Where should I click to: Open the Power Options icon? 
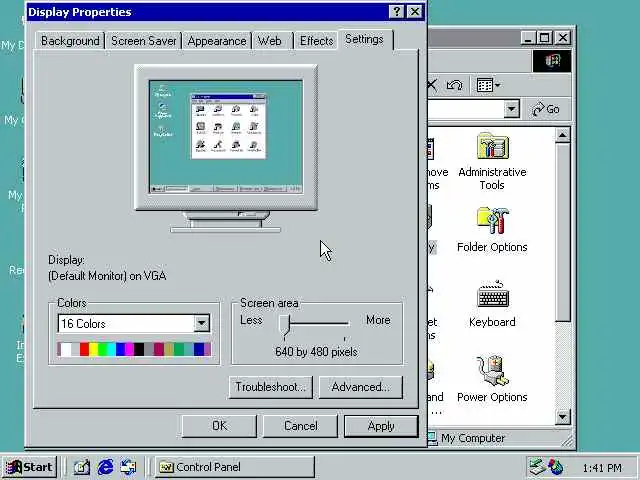coord(492,379)
